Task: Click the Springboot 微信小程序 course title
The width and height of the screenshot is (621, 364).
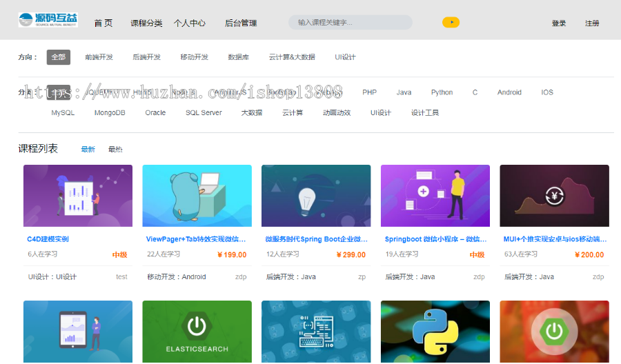Action: (435, 239)
